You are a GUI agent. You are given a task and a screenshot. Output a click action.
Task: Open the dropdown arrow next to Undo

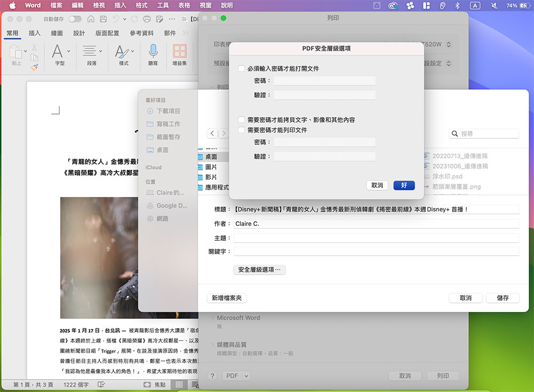(x=124, y=19)
